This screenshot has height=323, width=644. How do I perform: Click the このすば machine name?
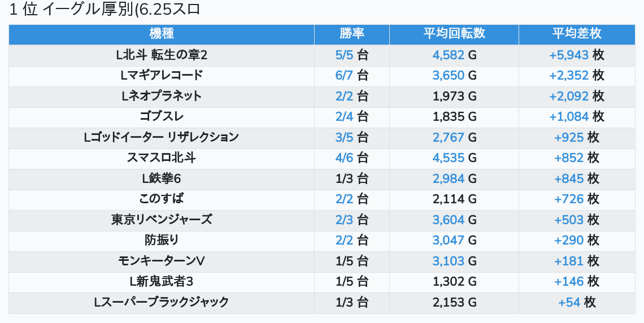tap(162, 199)
